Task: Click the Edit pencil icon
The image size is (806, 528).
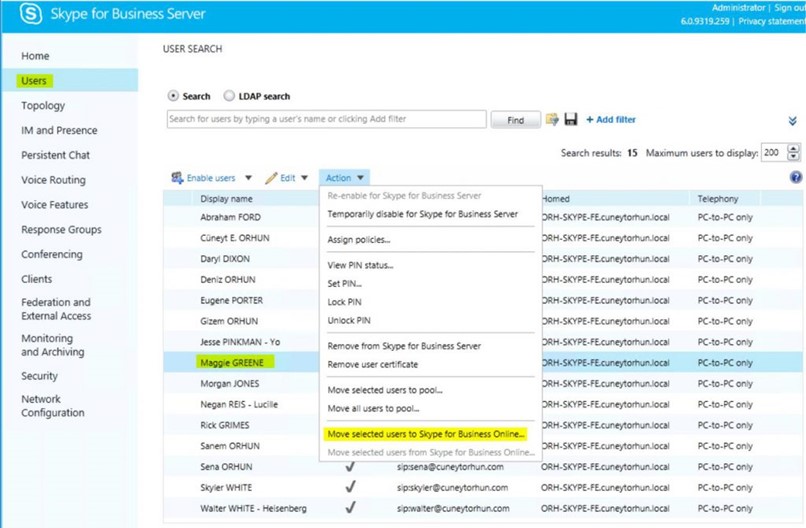Action: point(271,178)
